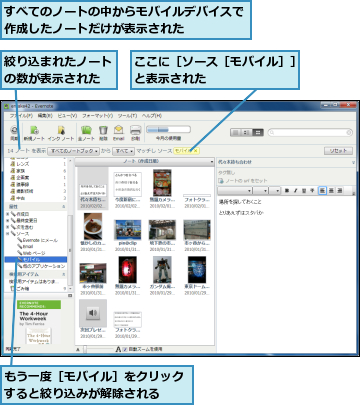Viewport: 360px width, 405px height.
Task: Toggle the auto zoom checkbox
Action: 125,349
